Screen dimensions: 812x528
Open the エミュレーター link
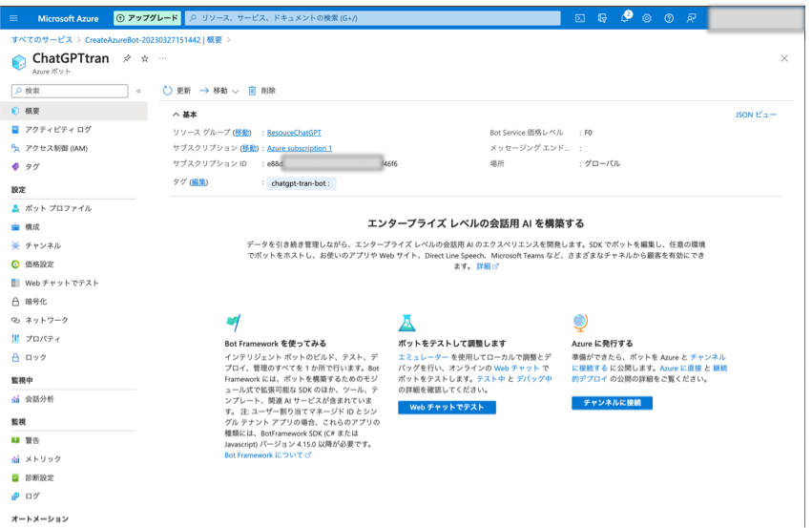pyautogui.click(x=423, y=357)
